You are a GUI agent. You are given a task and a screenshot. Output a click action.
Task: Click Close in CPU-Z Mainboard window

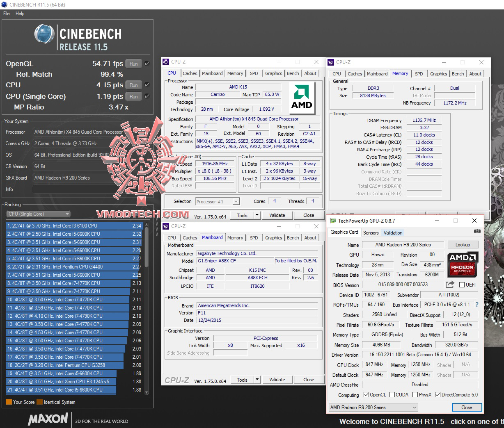(309, 380)
